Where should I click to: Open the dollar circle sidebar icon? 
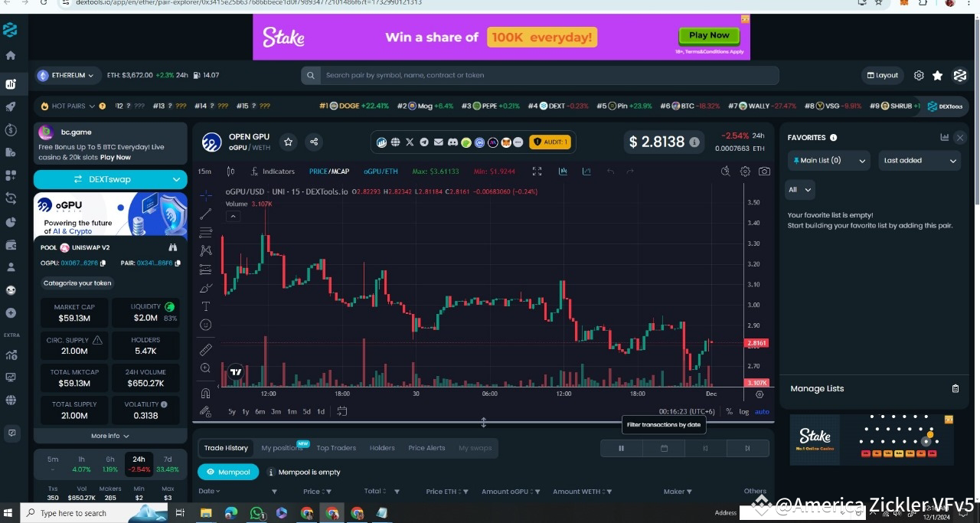pyautogui.click(x=11, y=130)
